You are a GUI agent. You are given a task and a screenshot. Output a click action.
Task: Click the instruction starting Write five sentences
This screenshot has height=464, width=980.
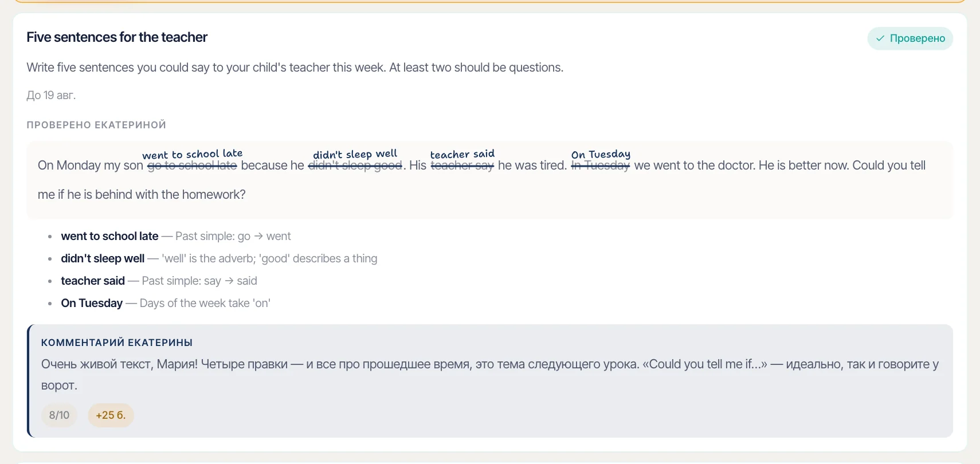(295, 68)
